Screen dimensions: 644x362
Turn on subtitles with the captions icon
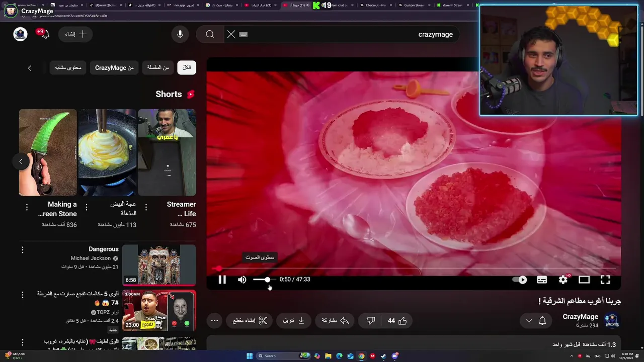click(x=542, y=280)
